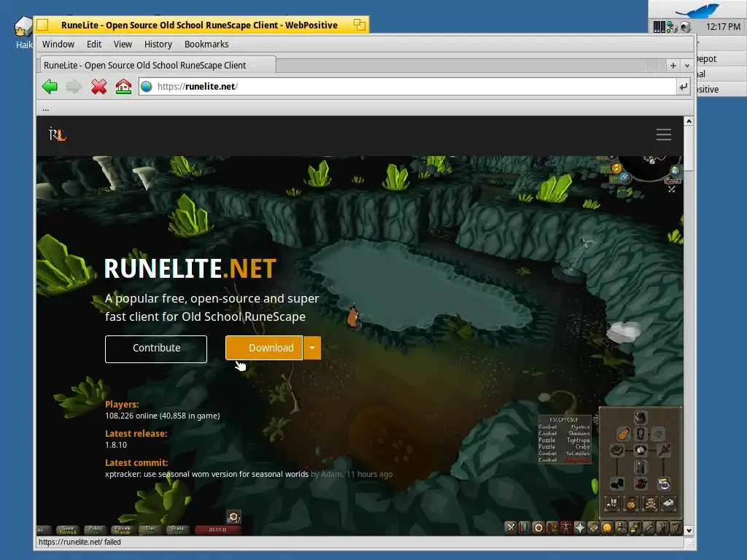Open the network status tray icon
The width and height of the screenshot is (747, 560).
click(672, 27)
